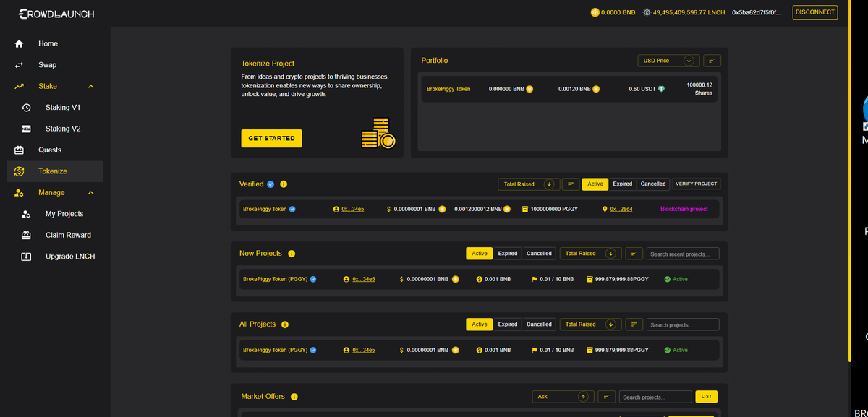This screenshot has height=417, width=868.
Task: Select Cancelled filter in Verified section
Action: pos(653,184)
